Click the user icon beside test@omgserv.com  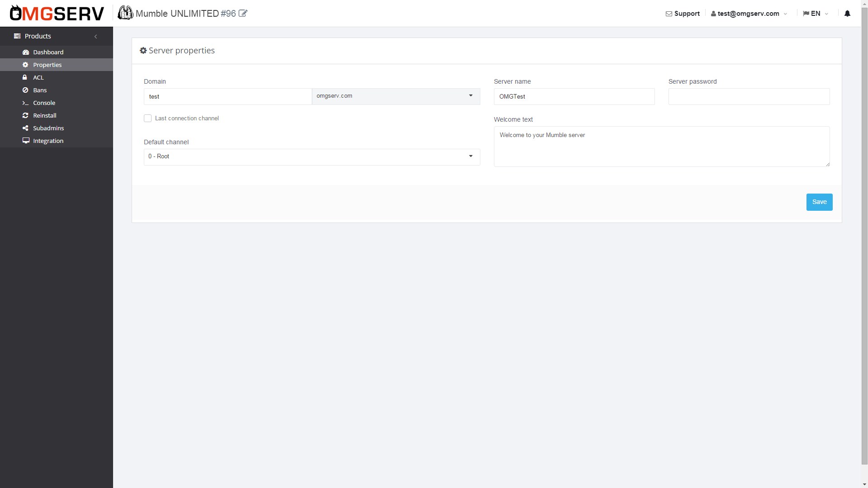(x=713, y=14)
